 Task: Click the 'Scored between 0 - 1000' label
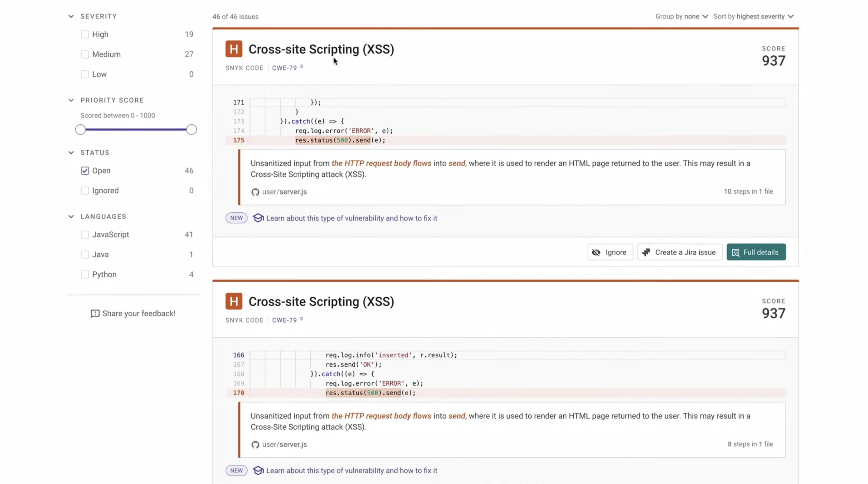tap(118, 115)
